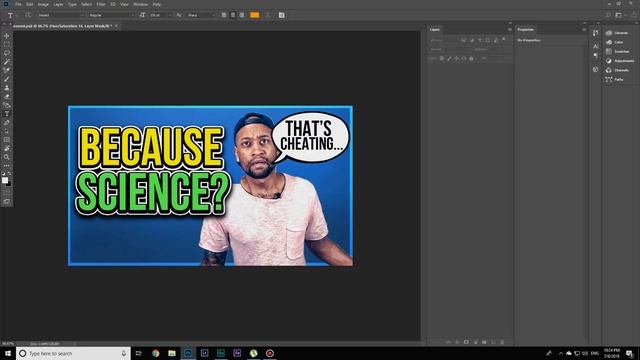640x360 pixels.
Task: Open the Layers filter kind dropdown
Action: coord(444,40)
